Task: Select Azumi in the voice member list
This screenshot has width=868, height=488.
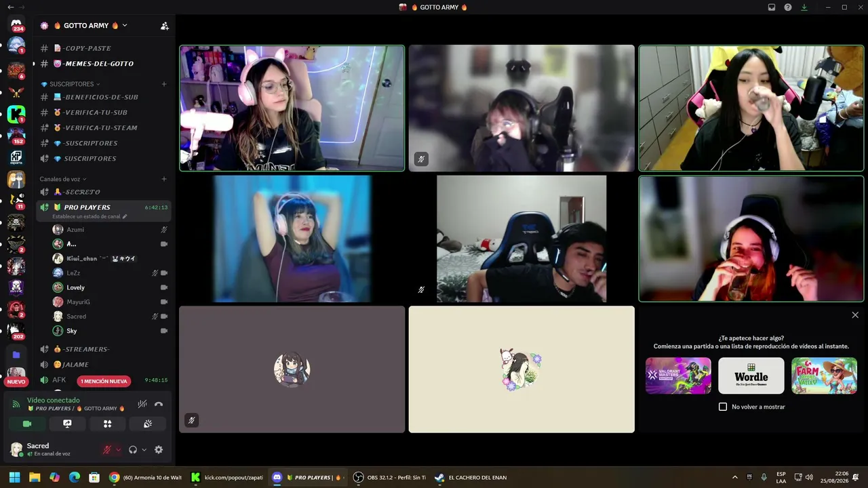Action: pyautogui.click(x=110, y=230)
